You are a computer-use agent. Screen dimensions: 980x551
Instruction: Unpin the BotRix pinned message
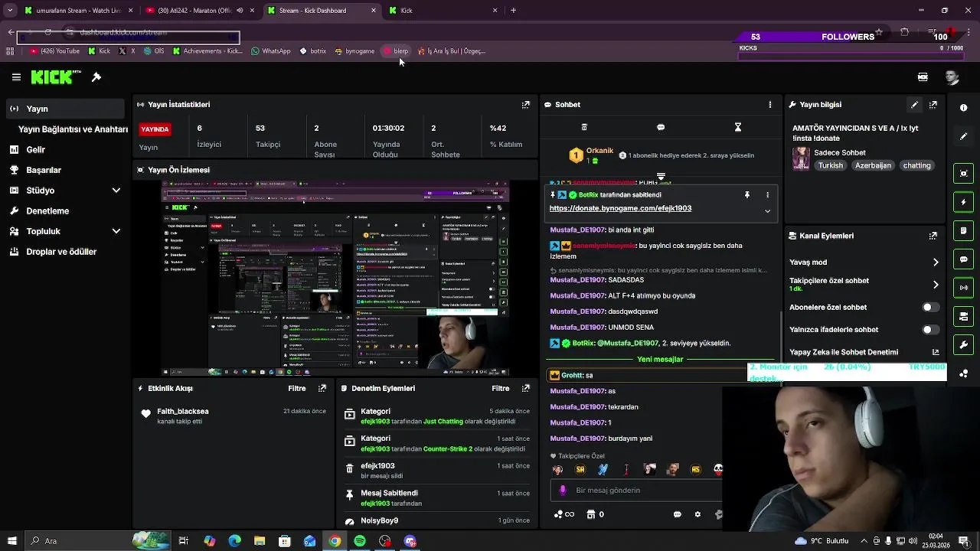[747, 195]
